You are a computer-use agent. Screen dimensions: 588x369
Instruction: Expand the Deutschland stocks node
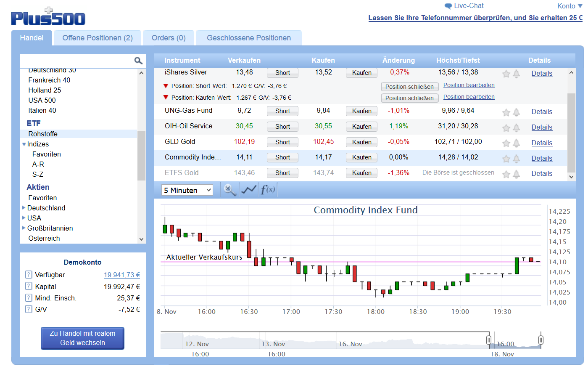point(24,207)
